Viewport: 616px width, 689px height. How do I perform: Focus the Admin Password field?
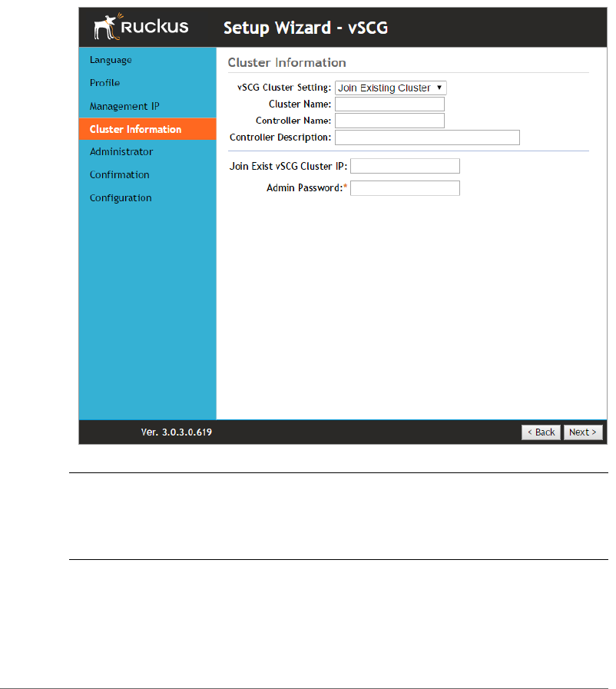click(405, 188)
